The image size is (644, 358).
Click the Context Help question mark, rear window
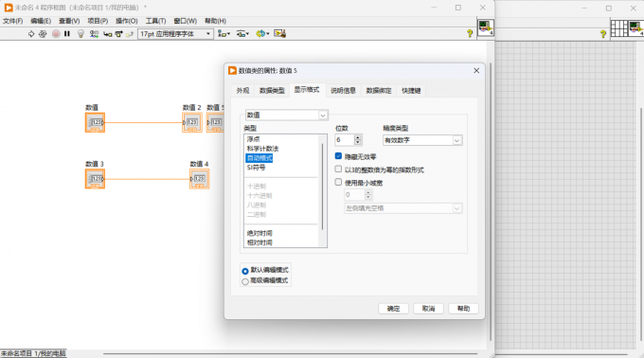(603, 34)
